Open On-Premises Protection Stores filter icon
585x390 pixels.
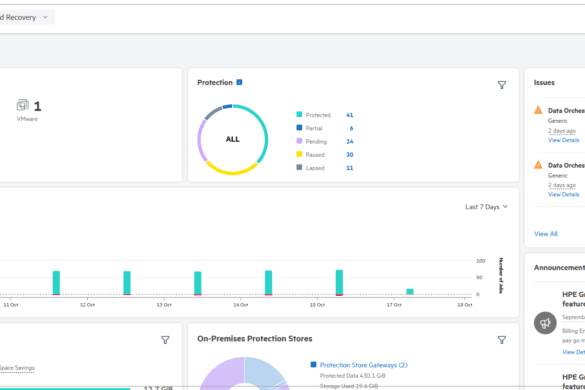coord(502,340)
